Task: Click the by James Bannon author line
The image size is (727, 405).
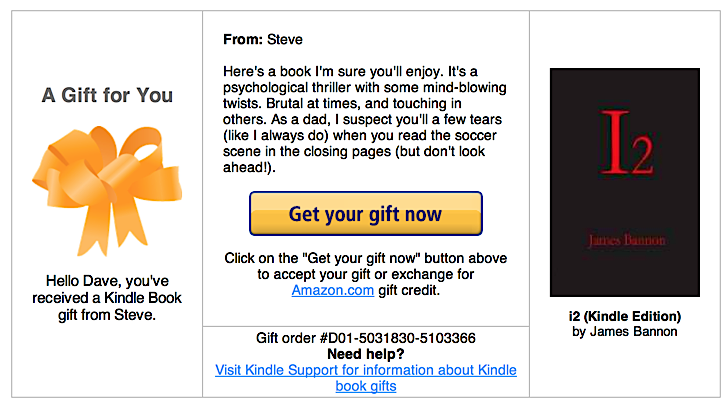Action: click(x=625, y=331)
